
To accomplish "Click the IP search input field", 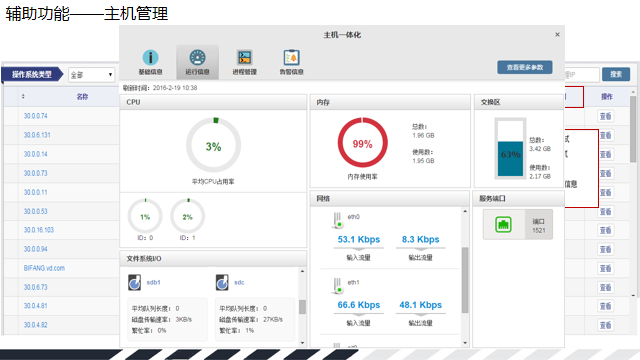I will click(582, 75).
